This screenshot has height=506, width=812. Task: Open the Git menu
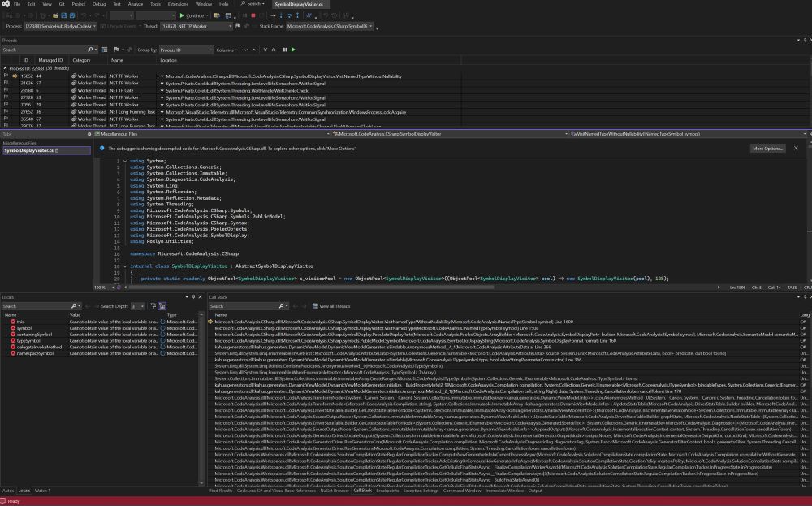click(x=62, y=4)
